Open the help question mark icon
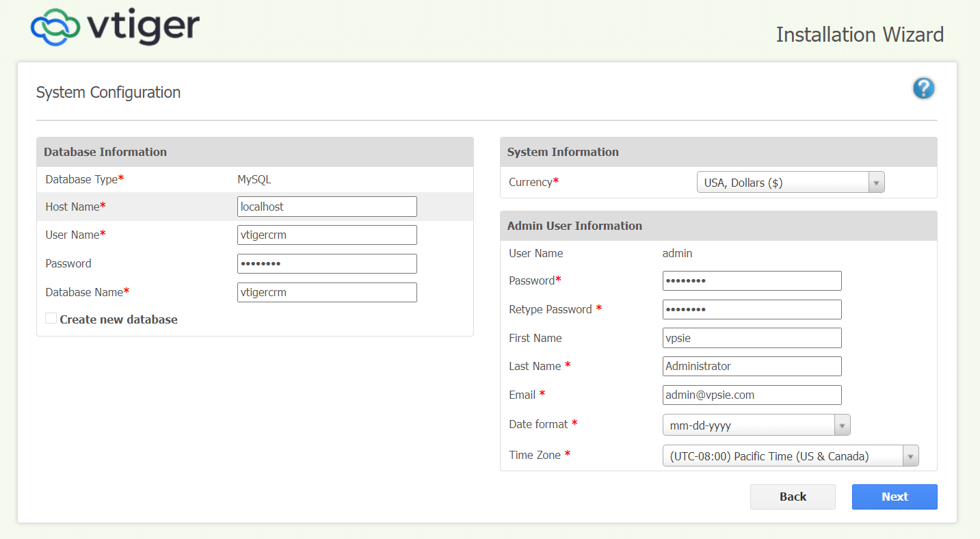The height and width of the screenshot is (539, 980). 923,88
